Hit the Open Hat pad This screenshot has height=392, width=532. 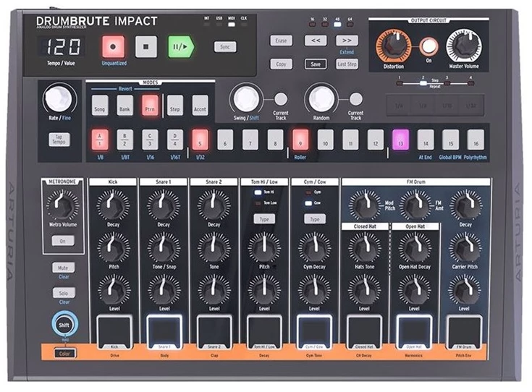click(414, 332)
